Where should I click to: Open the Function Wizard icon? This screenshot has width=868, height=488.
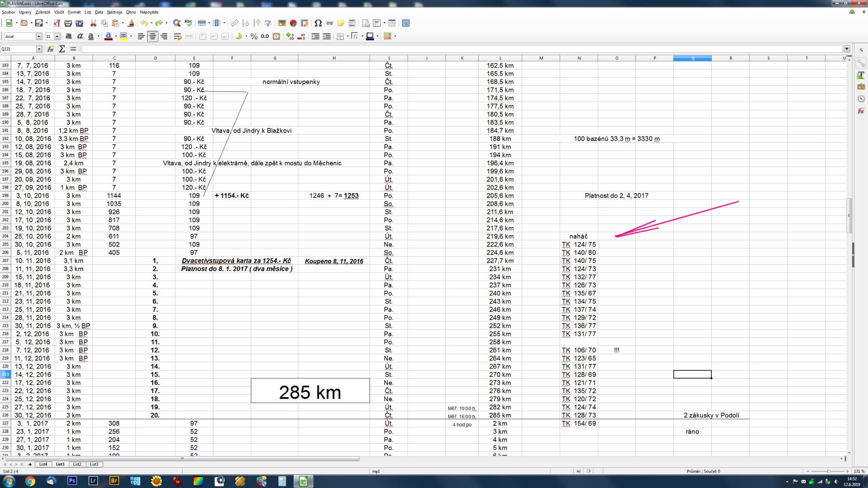tap(51, 49)
